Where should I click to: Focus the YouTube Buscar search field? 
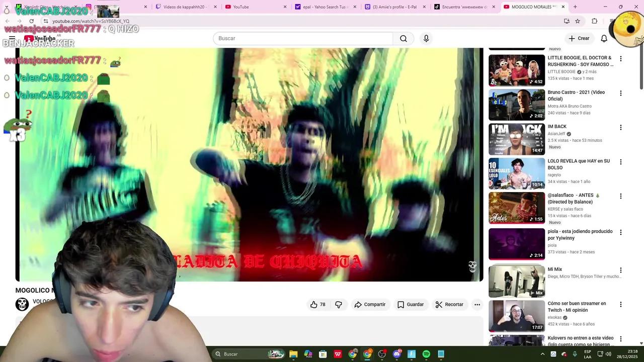tap(303, 39)
